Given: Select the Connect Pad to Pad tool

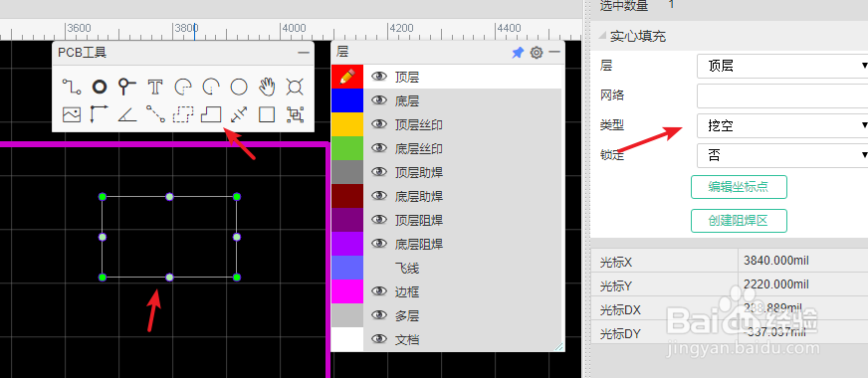Looking at the screenshot, I should (x=155, y=114).
